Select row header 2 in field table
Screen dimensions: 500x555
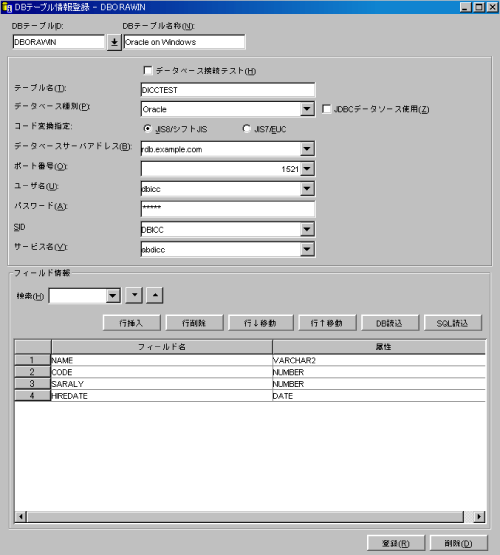(32, 372)
